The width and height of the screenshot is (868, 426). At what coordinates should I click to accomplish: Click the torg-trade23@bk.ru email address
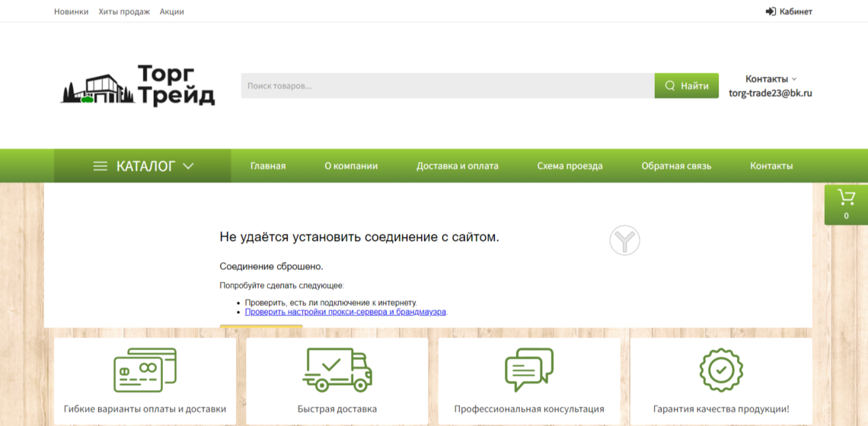point(771,94)
